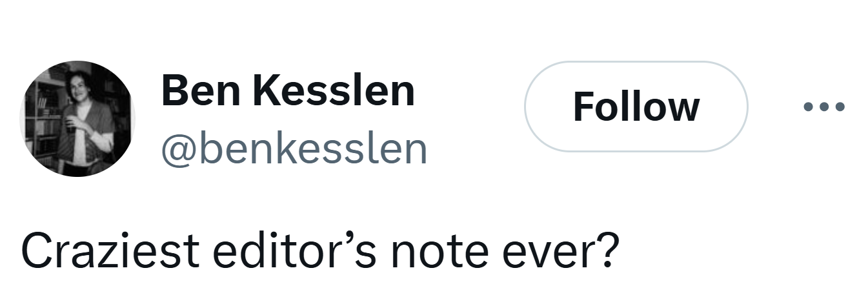Click the tweet text "Craziest editor's note ever?"
Viewport: 868px width, 308px height.
[319, 251]
